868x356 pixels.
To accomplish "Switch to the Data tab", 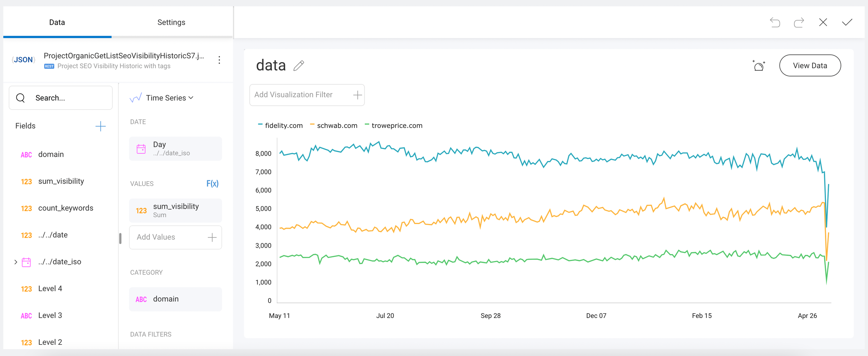I will click(57, 22).
